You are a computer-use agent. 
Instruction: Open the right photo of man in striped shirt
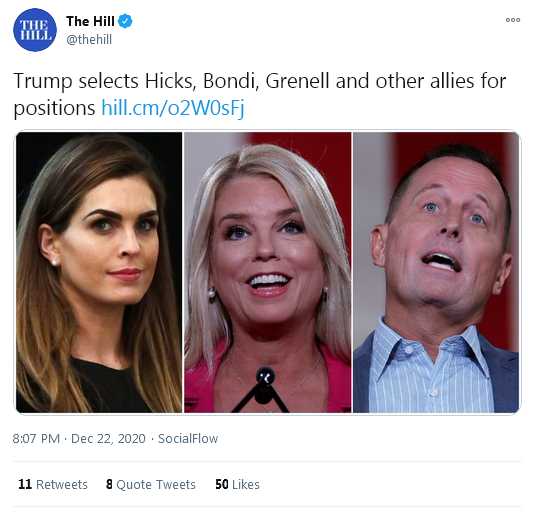[x=436, y=272]
